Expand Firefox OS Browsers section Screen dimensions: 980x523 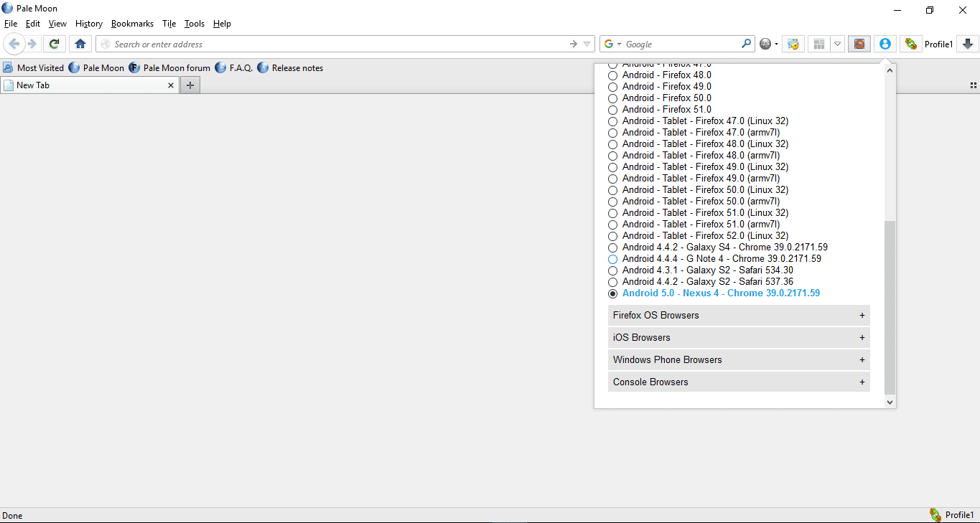click(739, 315)
